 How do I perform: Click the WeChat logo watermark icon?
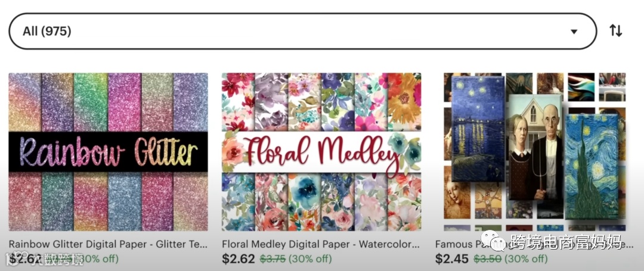tap(493, 240)
